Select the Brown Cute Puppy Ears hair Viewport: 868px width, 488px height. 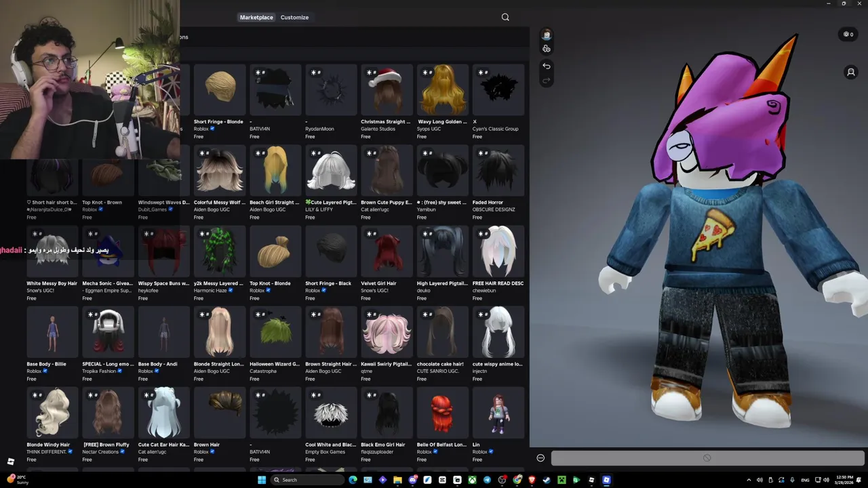coord(387,171)
